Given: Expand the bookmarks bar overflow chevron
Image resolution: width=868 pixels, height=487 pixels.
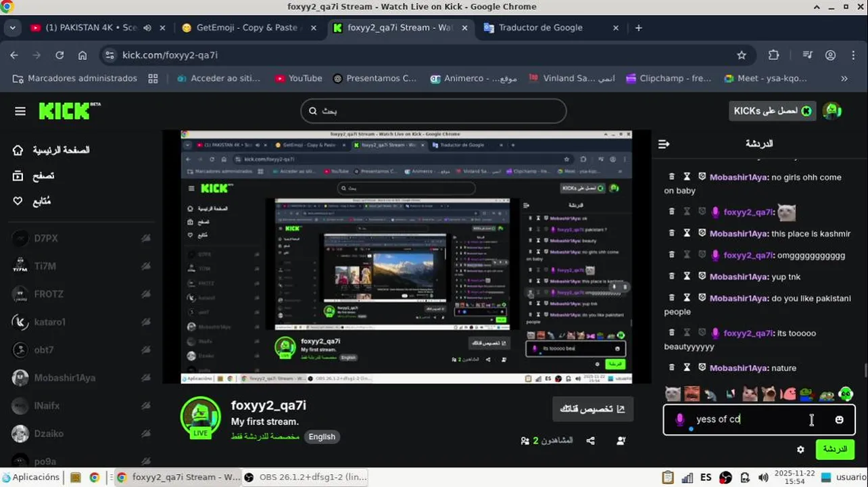Looking at the screenshot, I should pos(844,78).
